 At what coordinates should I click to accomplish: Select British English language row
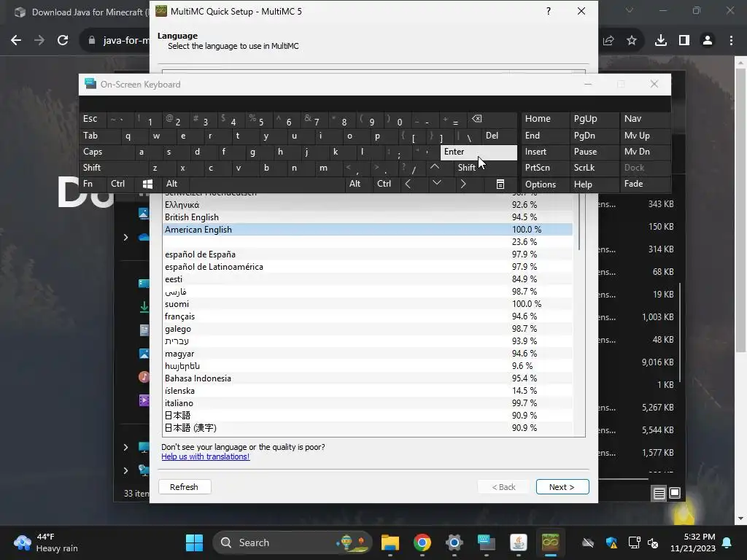(x=368, y=217)
